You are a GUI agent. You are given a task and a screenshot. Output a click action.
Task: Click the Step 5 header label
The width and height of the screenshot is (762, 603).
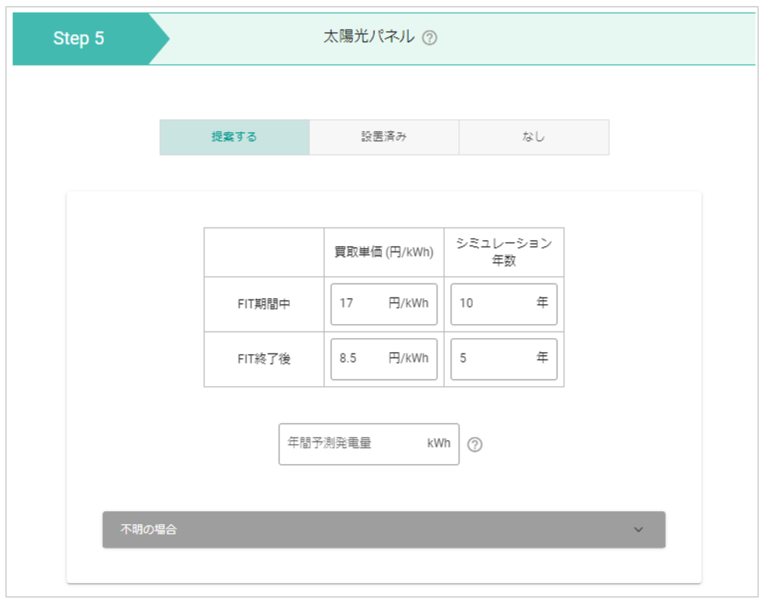tap(78, 38)
